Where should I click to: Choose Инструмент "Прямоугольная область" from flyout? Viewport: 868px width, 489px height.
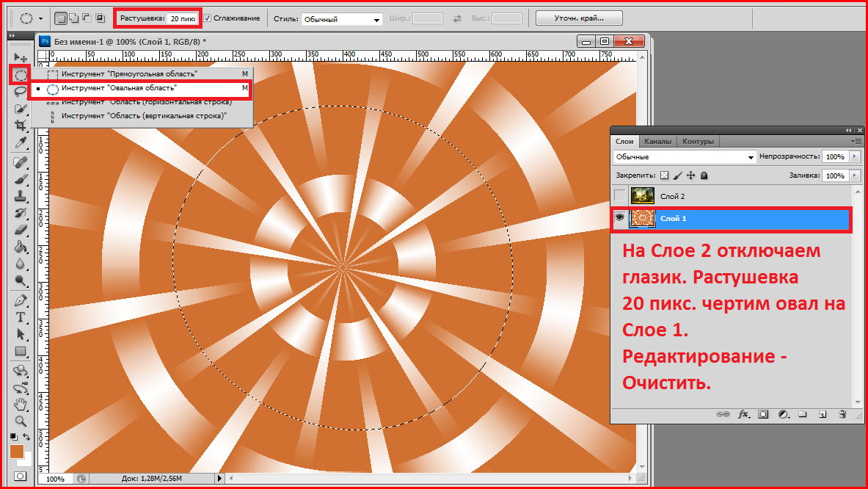click(141, 73)
